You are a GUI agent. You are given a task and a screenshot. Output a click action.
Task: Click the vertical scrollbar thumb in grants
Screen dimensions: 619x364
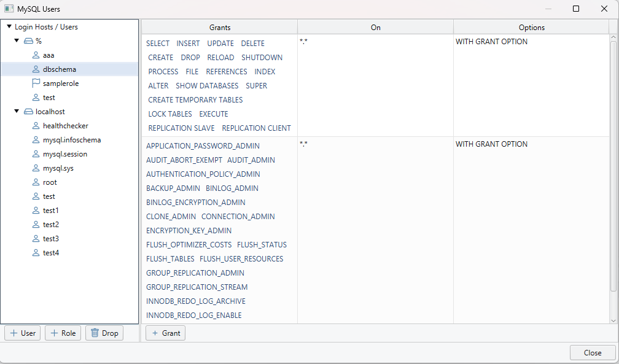click(x=613, y=166)
